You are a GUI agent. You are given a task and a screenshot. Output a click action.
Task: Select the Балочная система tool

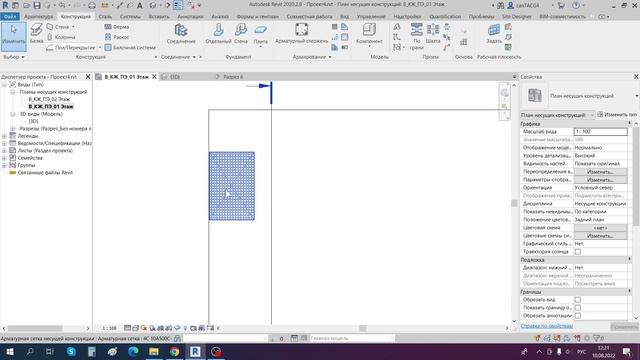pyautogui.click(x=130, y=47)
